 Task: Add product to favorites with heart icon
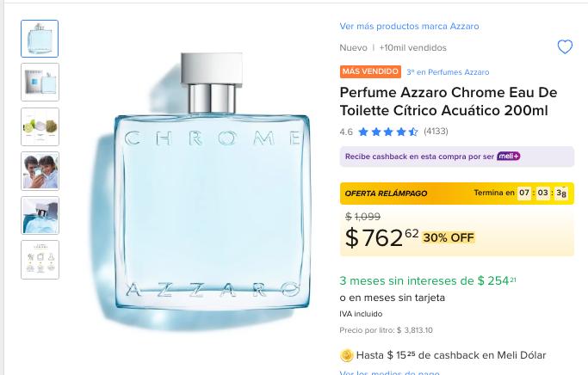(565, 47)
